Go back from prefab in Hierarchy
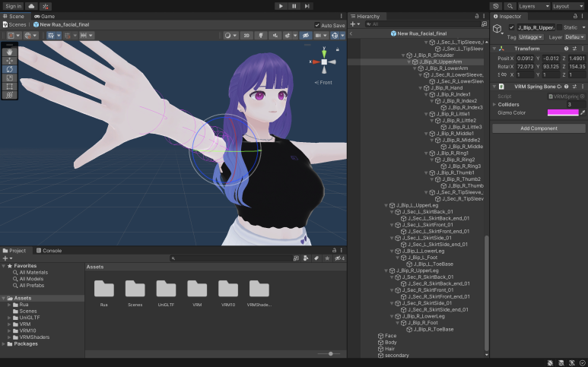The height and width of the screenshot is (367, 588). (x=351, y=33)
